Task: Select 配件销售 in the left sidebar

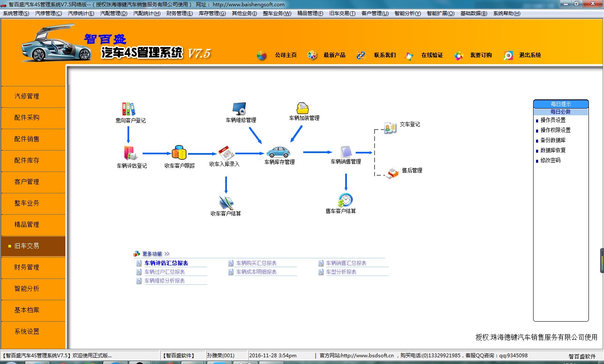Action: (33, 139)
